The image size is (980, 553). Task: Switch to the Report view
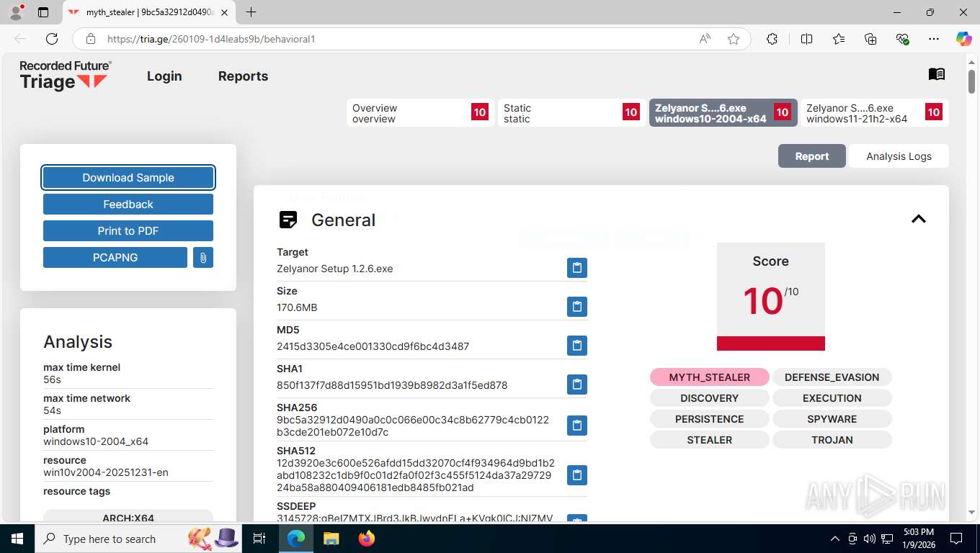[812, 156]
